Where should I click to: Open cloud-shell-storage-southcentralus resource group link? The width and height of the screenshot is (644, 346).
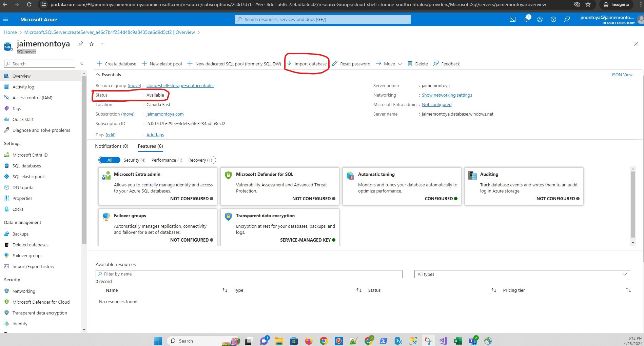180,85
